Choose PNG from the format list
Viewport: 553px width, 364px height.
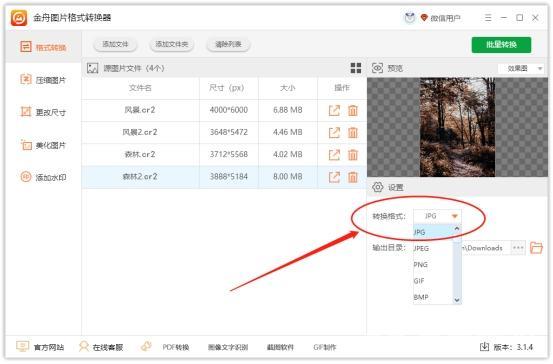point(420,265)
